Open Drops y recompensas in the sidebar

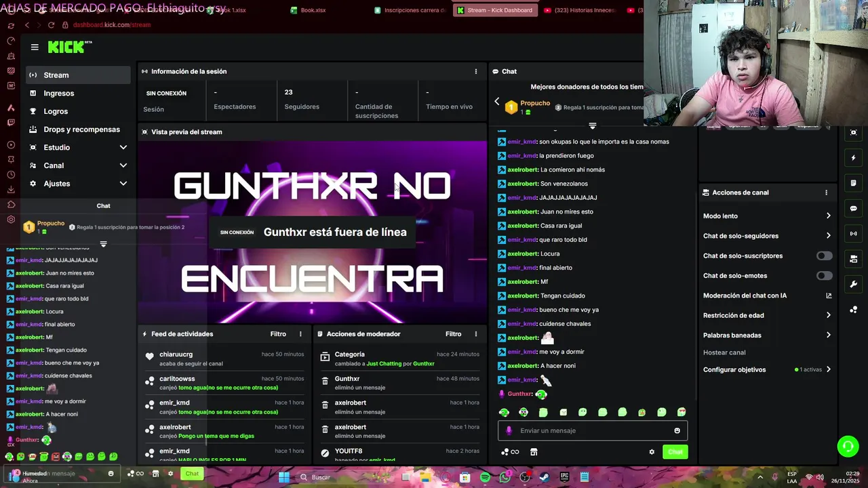click(78, 129)
